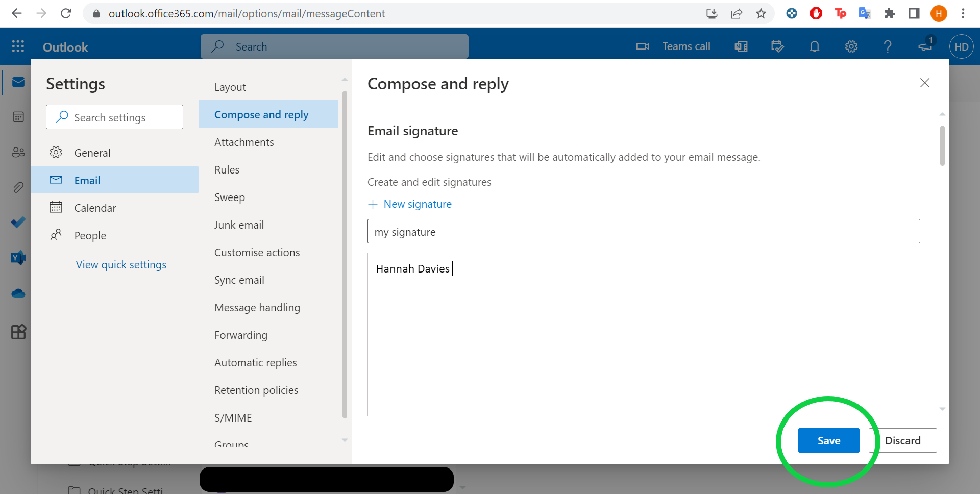Click the browser share icon
980x494 pixels.
pos(736,13)
